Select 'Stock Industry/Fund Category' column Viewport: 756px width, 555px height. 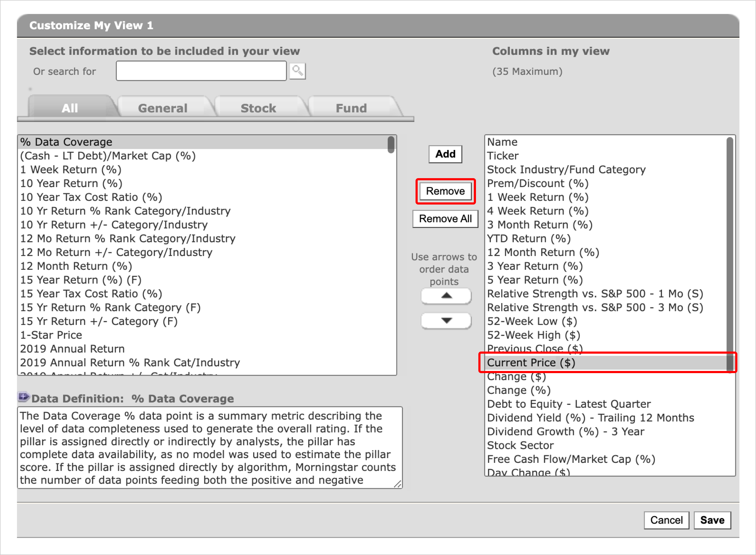(606, 170)
